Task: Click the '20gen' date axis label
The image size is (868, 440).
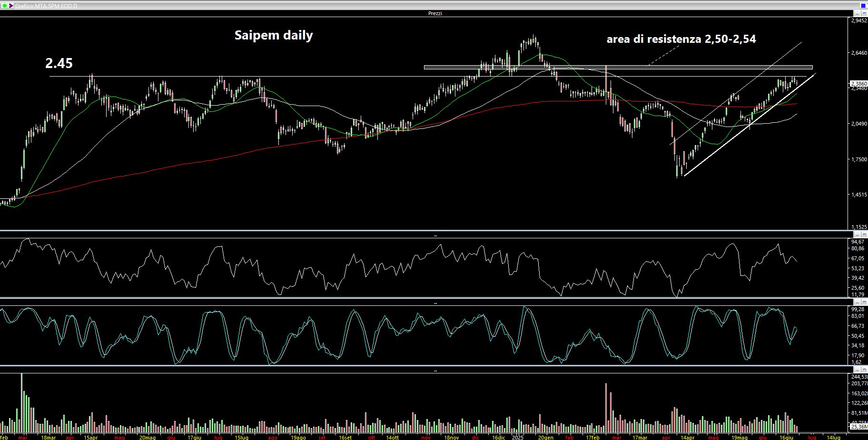Action: (x=545, y=437)
